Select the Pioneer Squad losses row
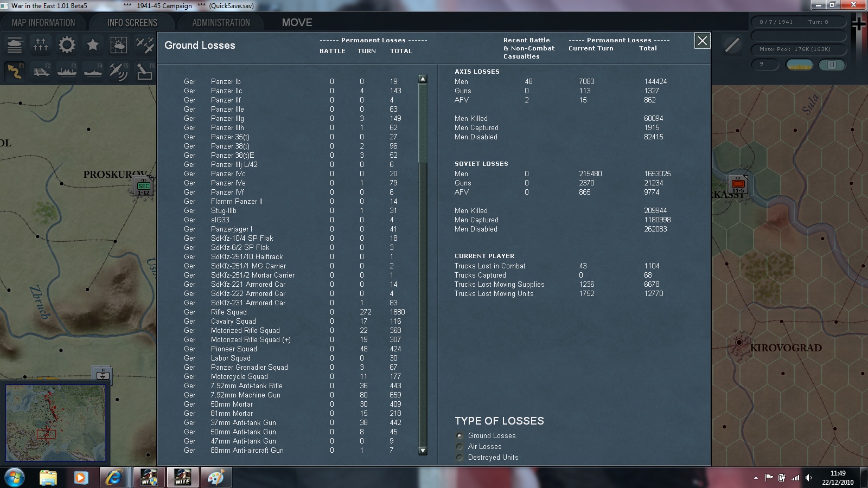Screen dimensions: 868x488 [296, 349]
